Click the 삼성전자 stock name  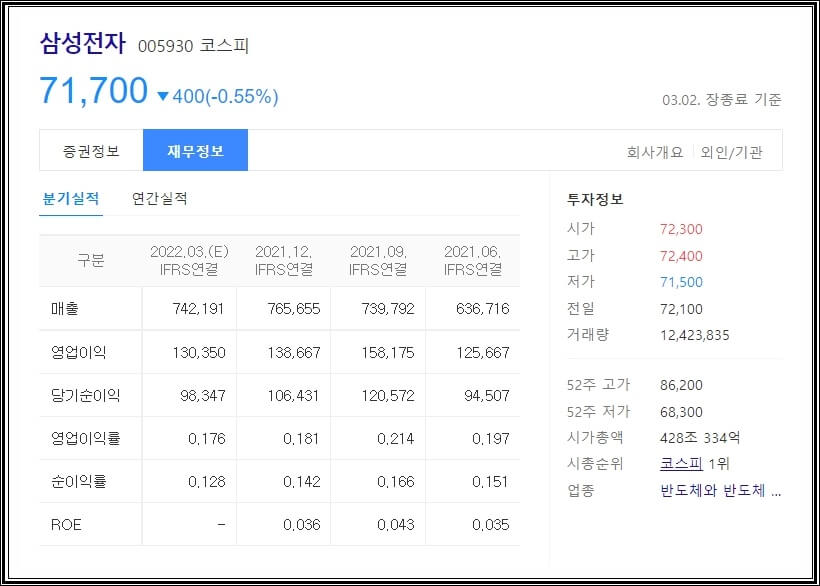pos(83,43)
